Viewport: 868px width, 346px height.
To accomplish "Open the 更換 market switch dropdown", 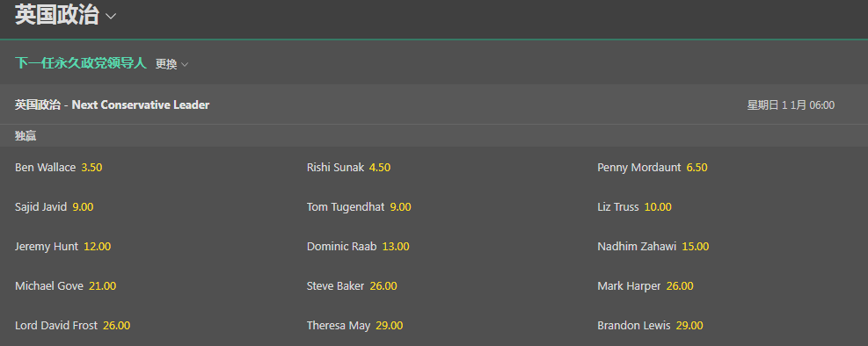I will 171,64.
